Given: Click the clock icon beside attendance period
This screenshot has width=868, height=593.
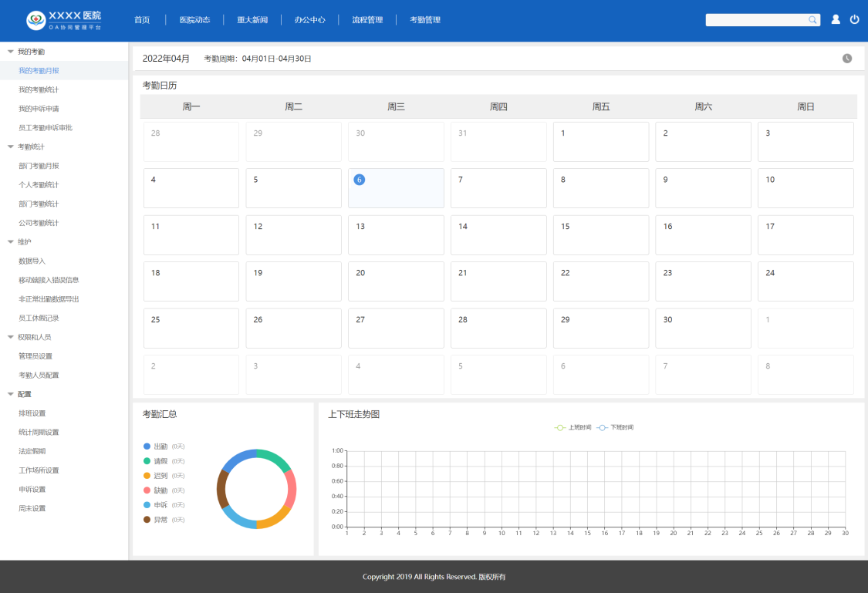Looking at the screenshot, I should pos(847,59).
